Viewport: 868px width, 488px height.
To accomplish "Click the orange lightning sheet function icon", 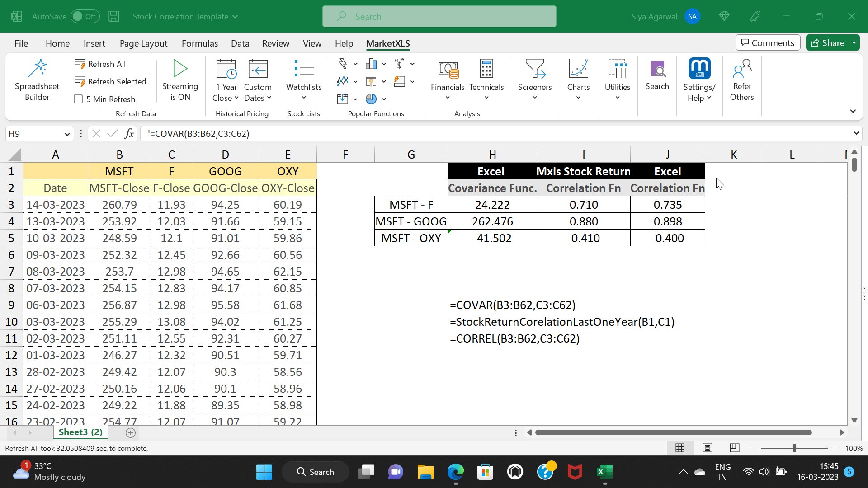I will (399, 81).
